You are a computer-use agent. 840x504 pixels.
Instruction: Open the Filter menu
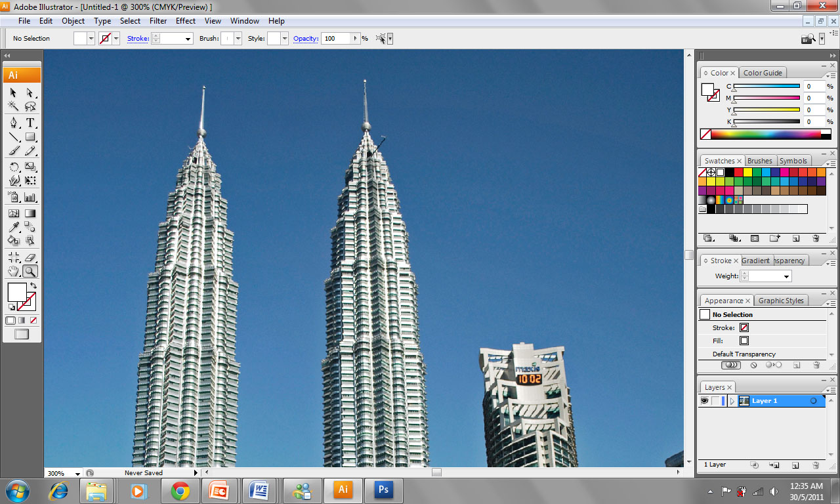(x=158, y=21)
